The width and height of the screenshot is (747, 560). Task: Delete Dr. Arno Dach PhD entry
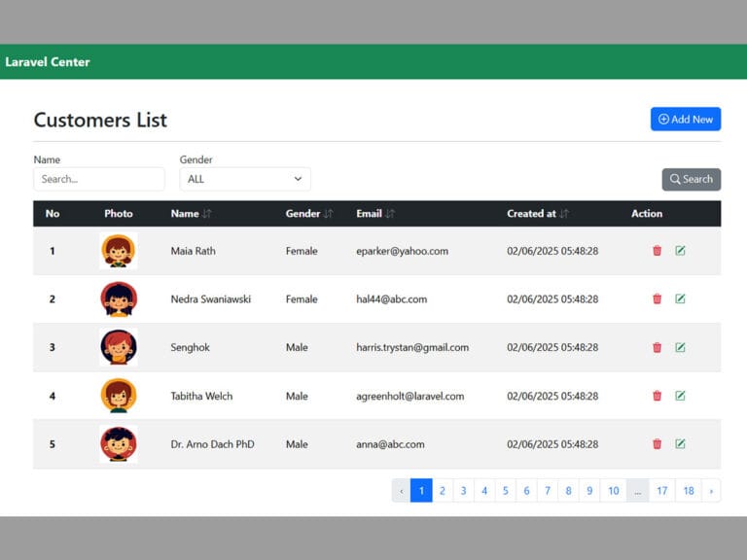(x=657, y=444)
